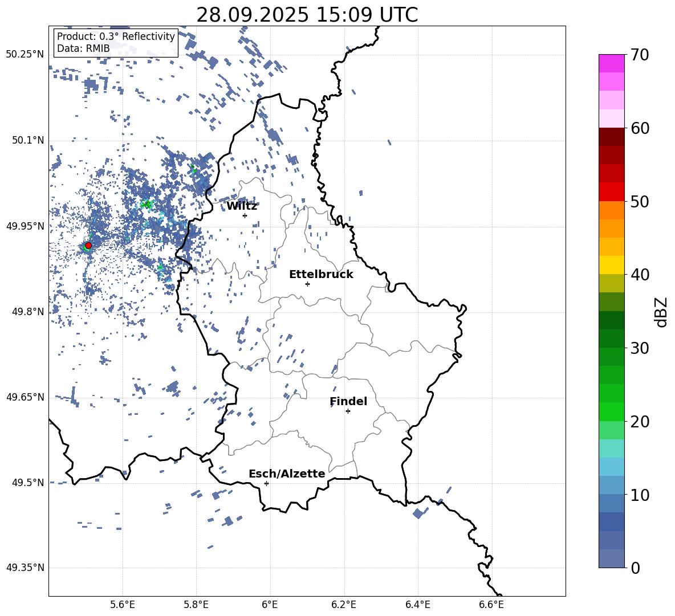Click the 20 colorbar tick label

(x=640, y=422)
